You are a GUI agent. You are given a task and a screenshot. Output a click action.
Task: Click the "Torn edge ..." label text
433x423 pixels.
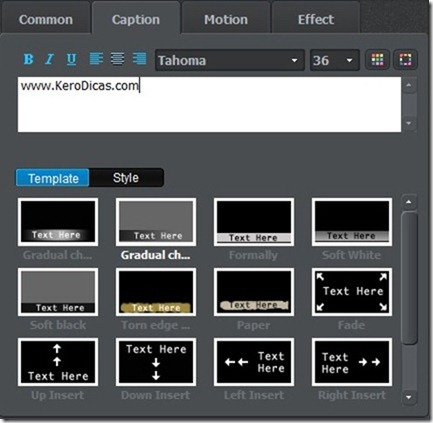(x=156, y=325)
